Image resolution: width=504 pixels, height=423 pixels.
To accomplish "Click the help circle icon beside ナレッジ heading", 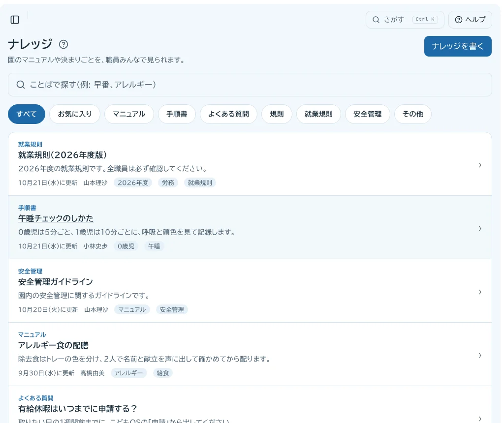I will tap(63, 44).
